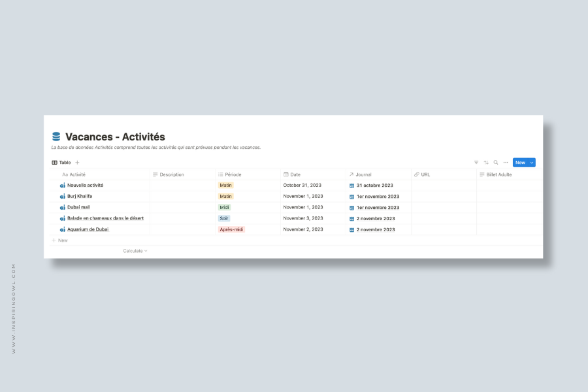Add a row with + New
This screenshot has height=392, width=588.
(59, 240)
